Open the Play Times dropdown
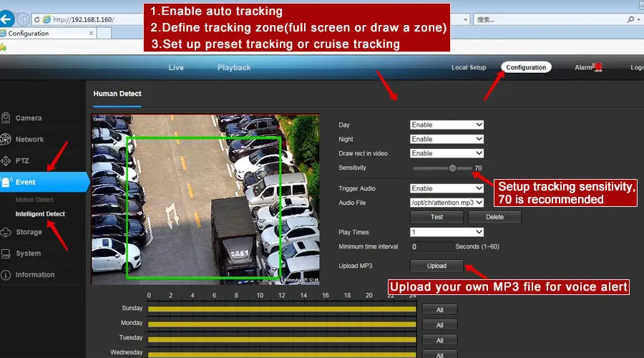644x358 pixels. (x=447, y=232)
